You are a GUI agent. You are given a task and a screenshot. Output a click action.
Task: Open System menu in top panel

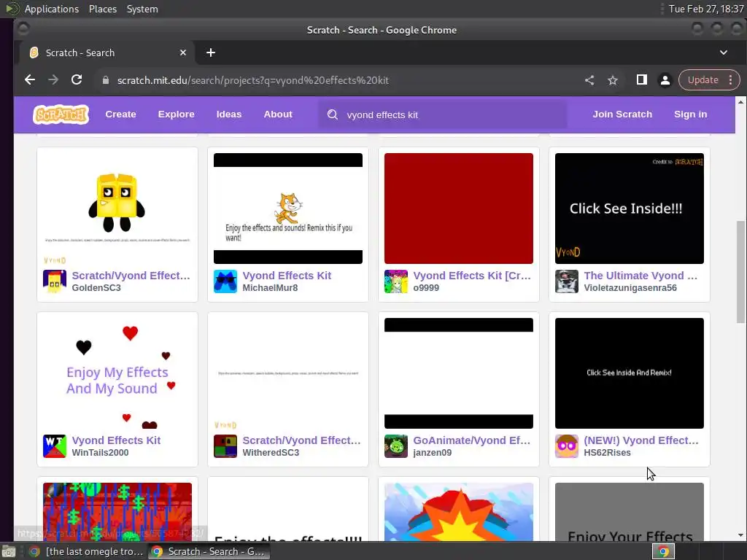pos(142,9)
